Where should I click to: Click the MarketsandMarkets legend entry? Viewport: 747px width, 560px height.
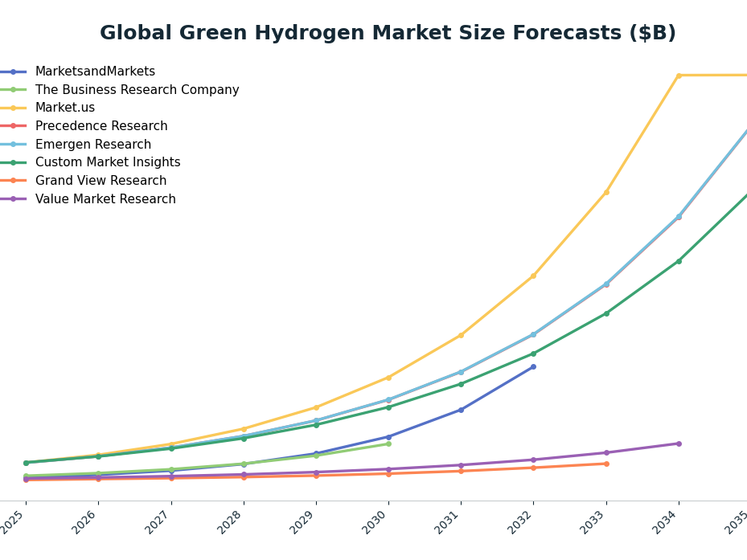point(78,72)
